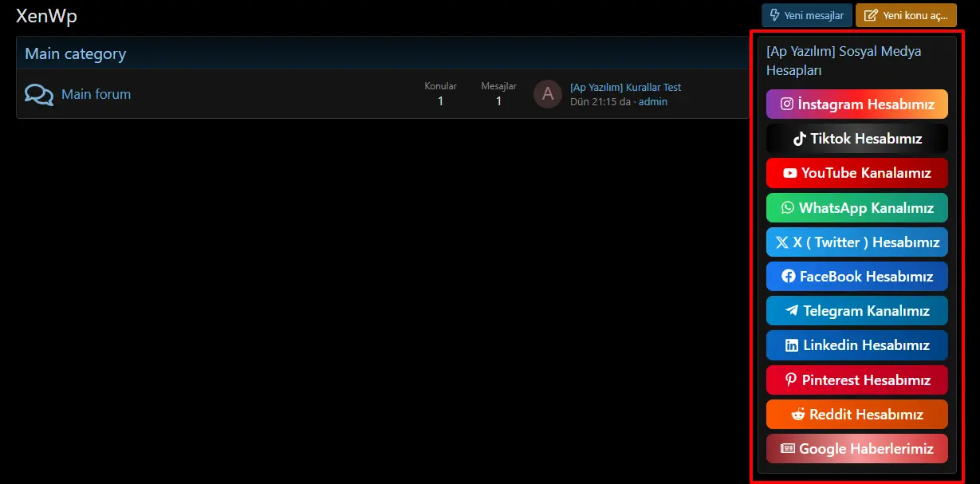Open FaceBook Hesabımız button text
Viewport: 980px width, 484px height.
pos(867,277)
